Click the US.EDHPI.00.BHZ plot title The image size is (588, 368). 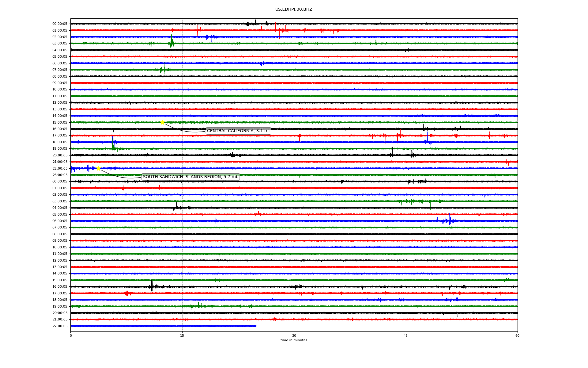294,10
